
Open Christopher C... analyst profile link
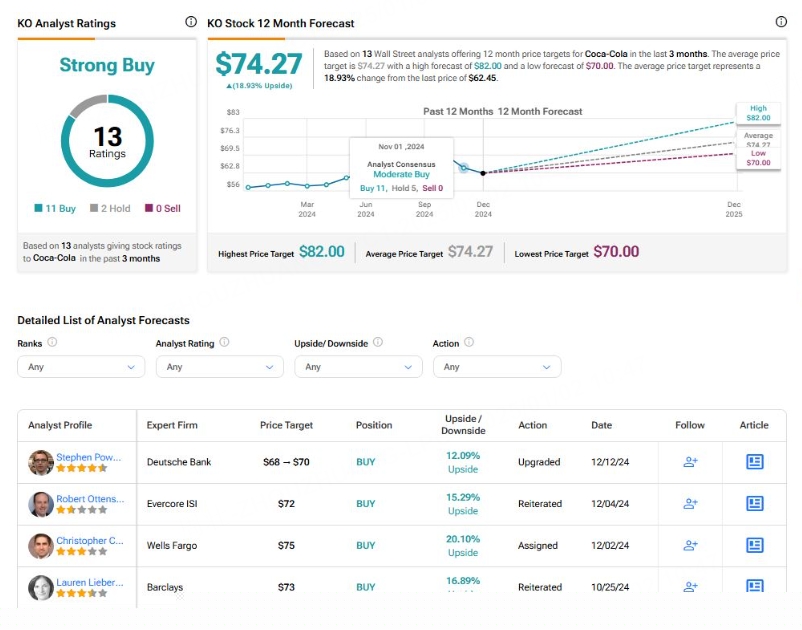pos(90,541)
